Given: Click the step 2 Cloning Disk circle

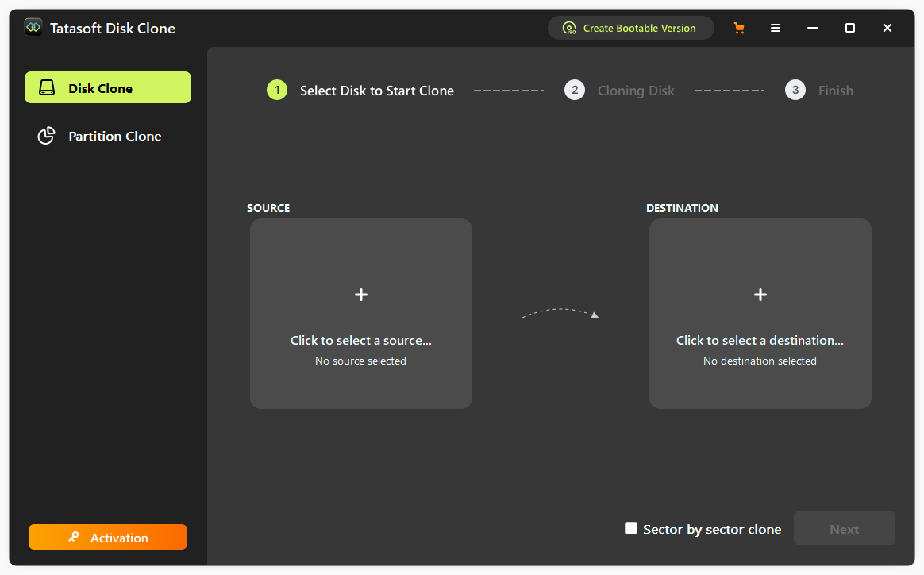Looking at the screenshot, I should pos(575,91).
